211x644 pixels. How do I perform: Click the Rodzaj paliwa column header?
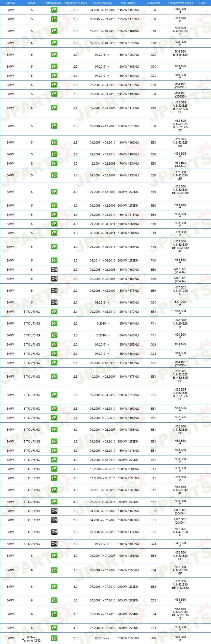(x=52, y=3)
